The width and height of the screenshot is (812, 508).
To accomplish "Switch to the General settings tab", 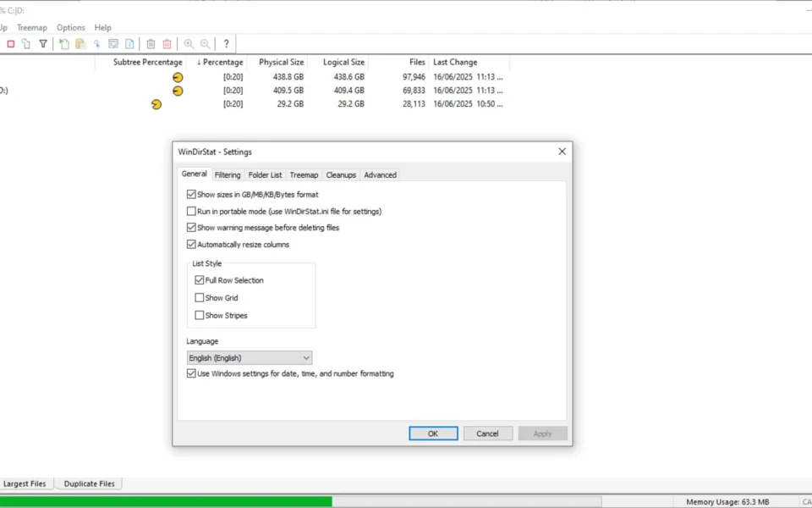I will (x=195, y=174).
